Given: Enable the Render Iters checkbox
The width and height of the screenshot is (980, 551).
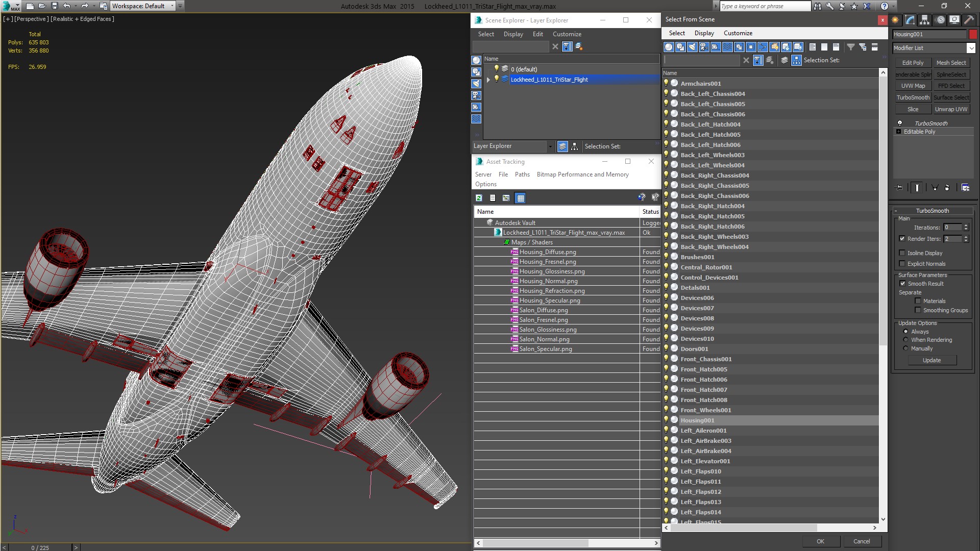Looking at the screenshot, I should coord(902,239).
